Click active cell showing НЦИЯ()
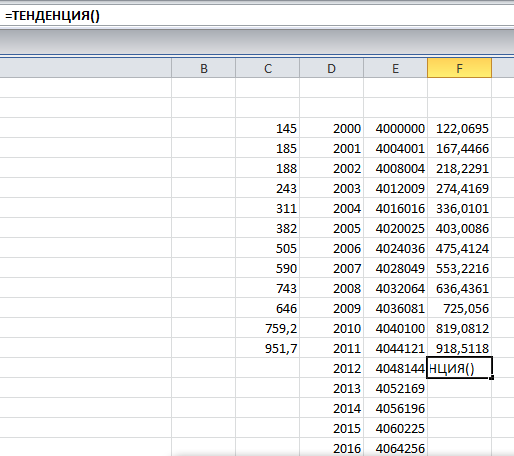 [x=459, y=368]
